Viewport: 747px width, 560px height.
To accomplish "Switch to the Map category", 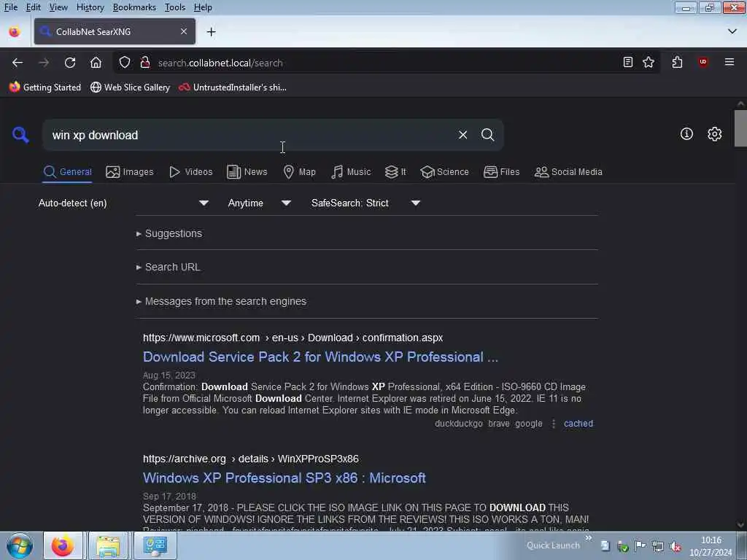I will (299, 172).
